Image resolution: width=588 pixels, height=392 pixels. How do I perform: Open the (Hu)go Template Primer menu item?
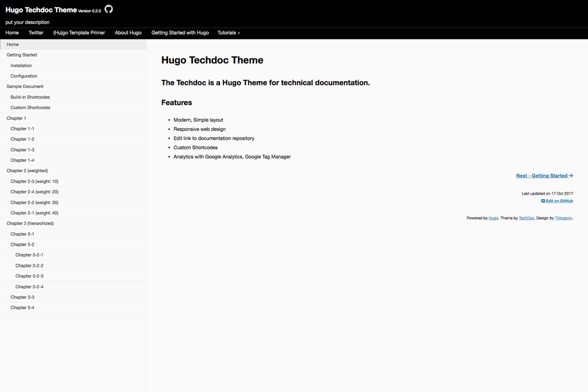pyautogui.click(x=79, y=32)
